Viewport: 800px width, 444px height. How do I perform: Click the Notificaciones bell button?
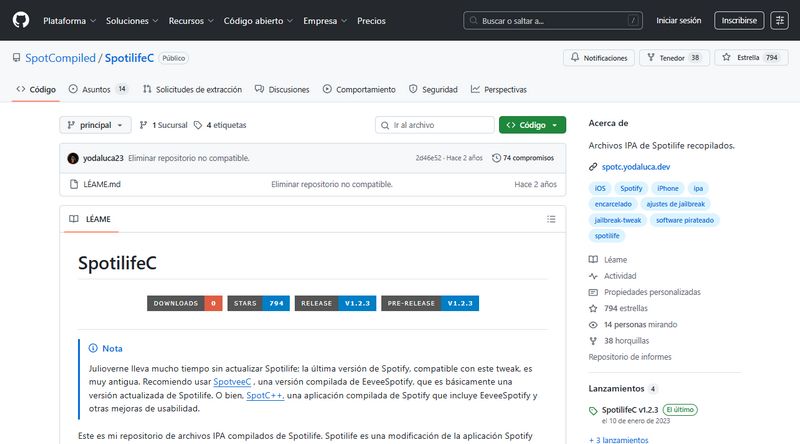599,58
